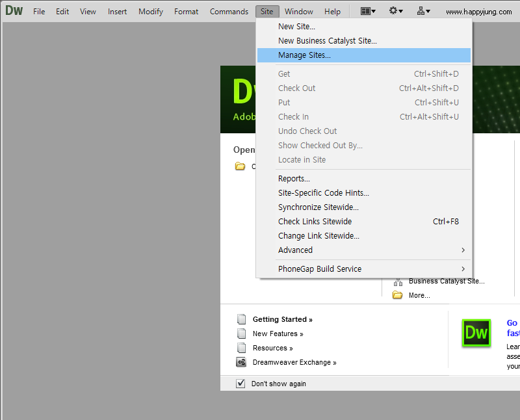Open the Window menu
Image resolution: width=520 pixels, height=420 pixels.
[x=299, y=12]
